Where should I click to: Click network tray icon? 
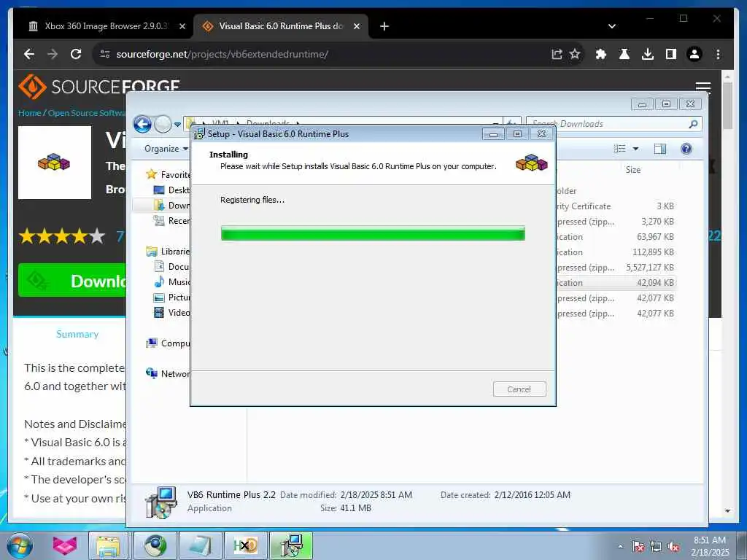[656, 546]
